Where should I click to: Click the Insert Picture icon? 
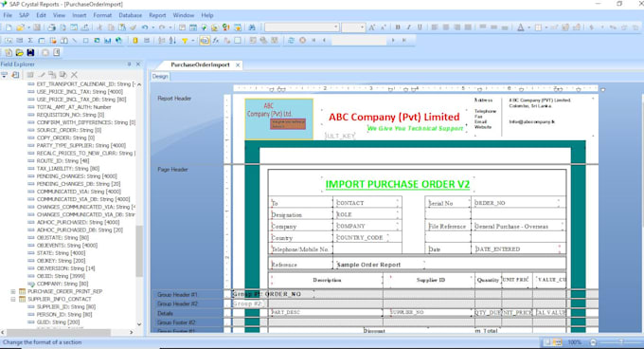click(97, 40)
